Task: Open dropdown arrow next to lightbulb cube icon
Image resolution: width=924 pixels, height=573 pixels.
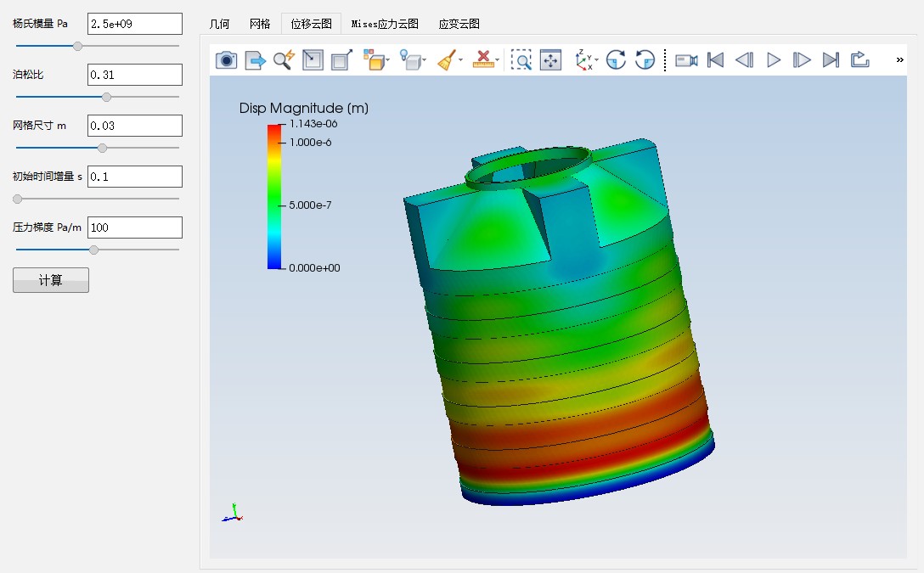Action: (425, 60)
